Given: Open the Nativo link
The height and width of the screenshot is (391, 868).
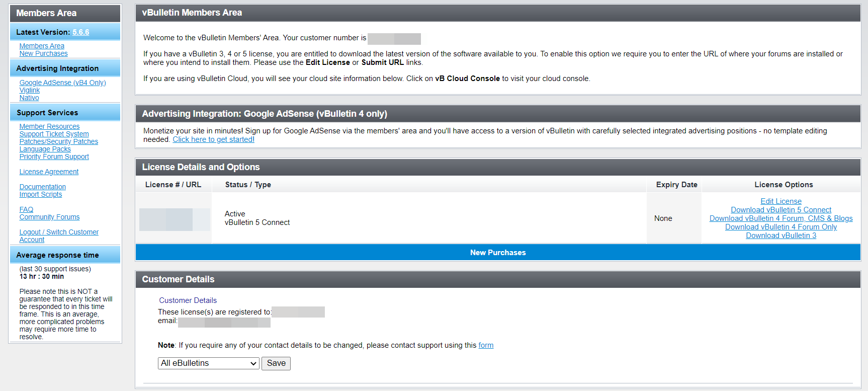Looking at the screenshot, I should [29, 98].
